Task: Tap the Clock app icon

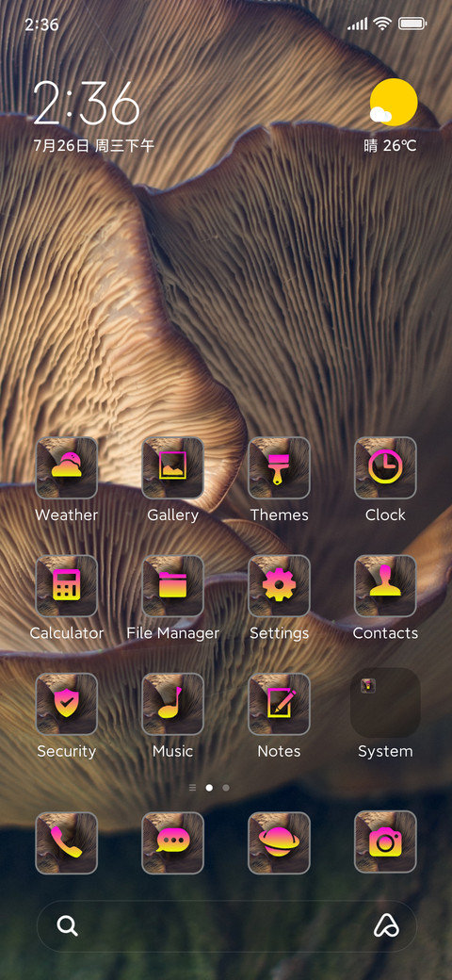Action: tap(385, 467)
